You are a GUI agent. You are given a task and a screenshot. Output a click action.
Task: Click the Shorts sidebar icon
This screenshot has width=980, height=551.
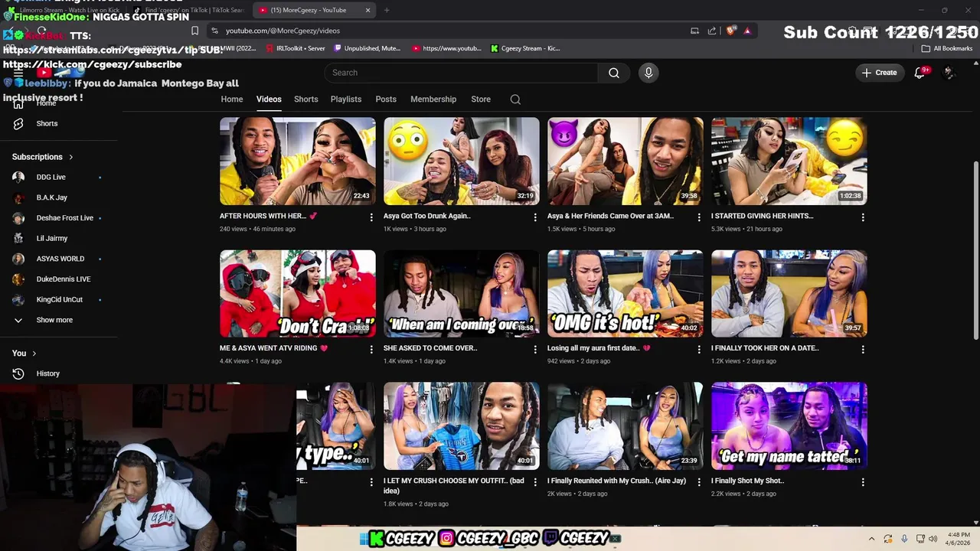(x=18, y=123)
